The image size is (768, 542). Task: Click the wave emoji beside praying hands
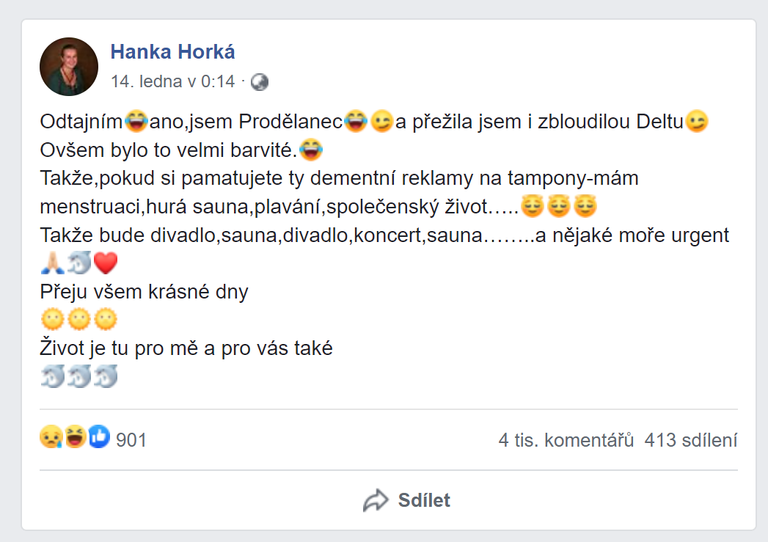[79, 264]
